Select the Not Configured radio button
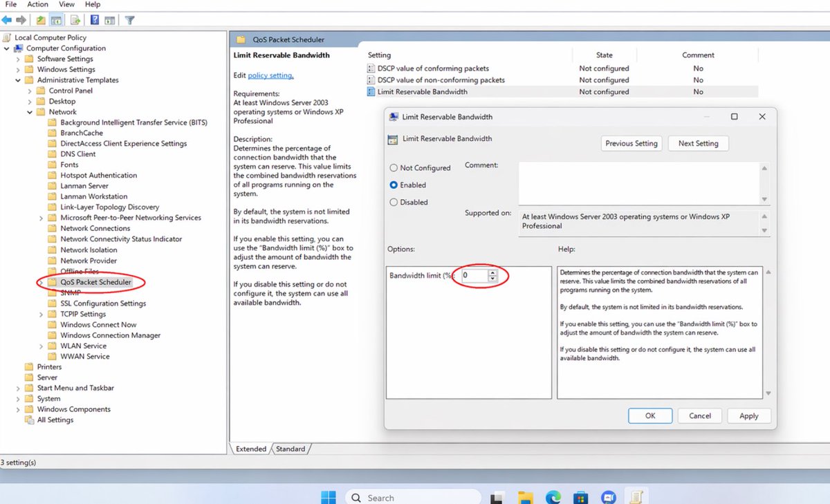The width and height of the screenshot is (830, 504). 394,168
